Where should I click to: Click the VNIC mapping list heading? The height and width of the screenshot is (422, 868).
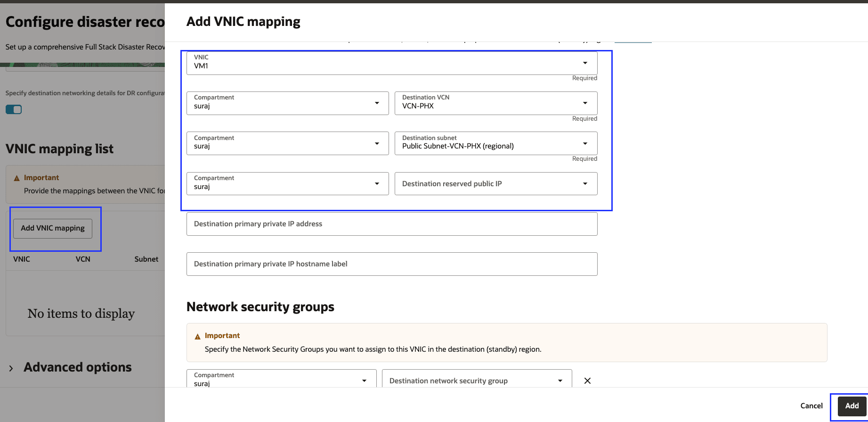pos(60,149)
